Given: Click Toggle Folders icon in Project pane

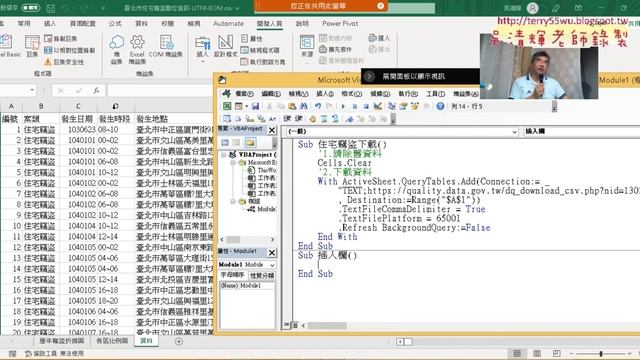Looking at the screenshot, I should (x=250, y=142).
